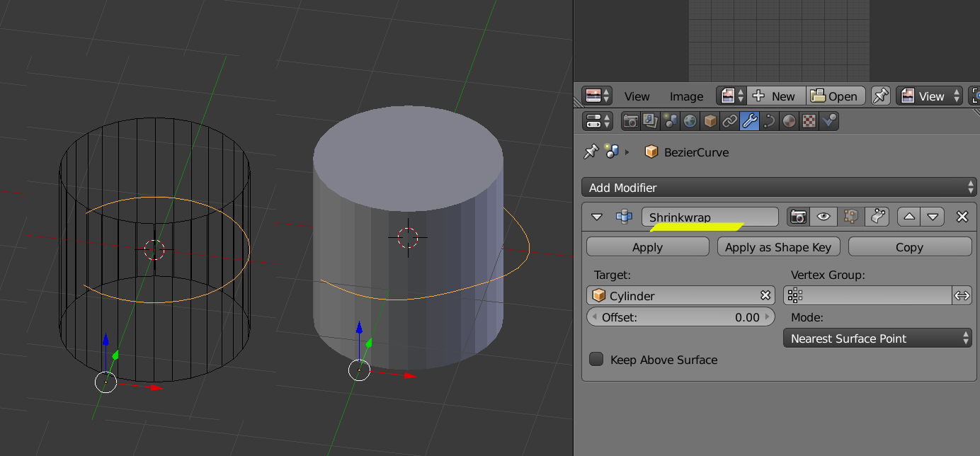Open Material properties sphere icon
Image resolution: width=980 pixels, height=456 pixels.
click(790, 121)
